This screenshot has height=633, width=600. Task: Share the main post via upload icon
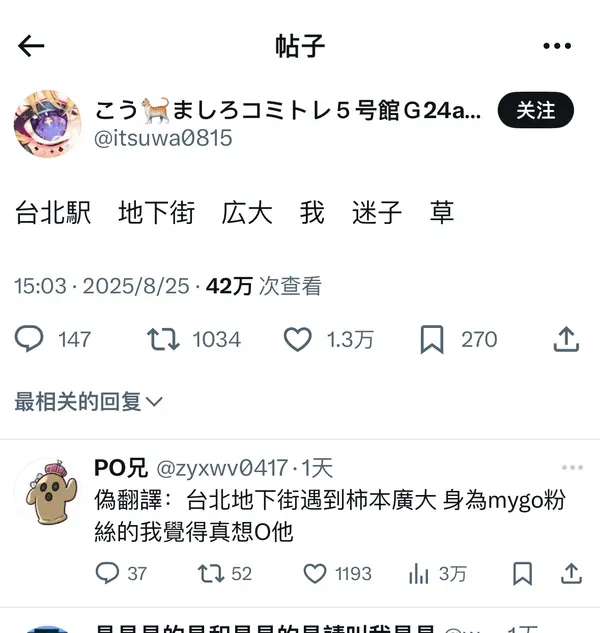566,339
